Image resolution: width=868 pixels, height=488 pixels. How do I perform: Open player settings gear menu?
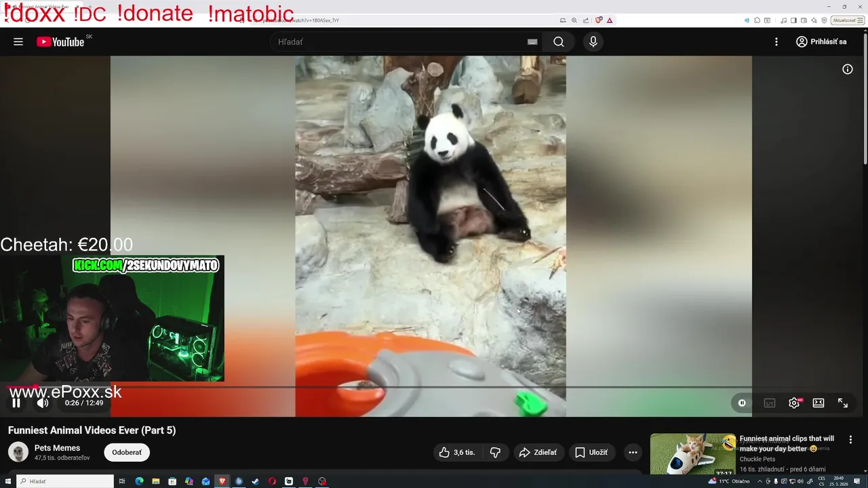794,403
